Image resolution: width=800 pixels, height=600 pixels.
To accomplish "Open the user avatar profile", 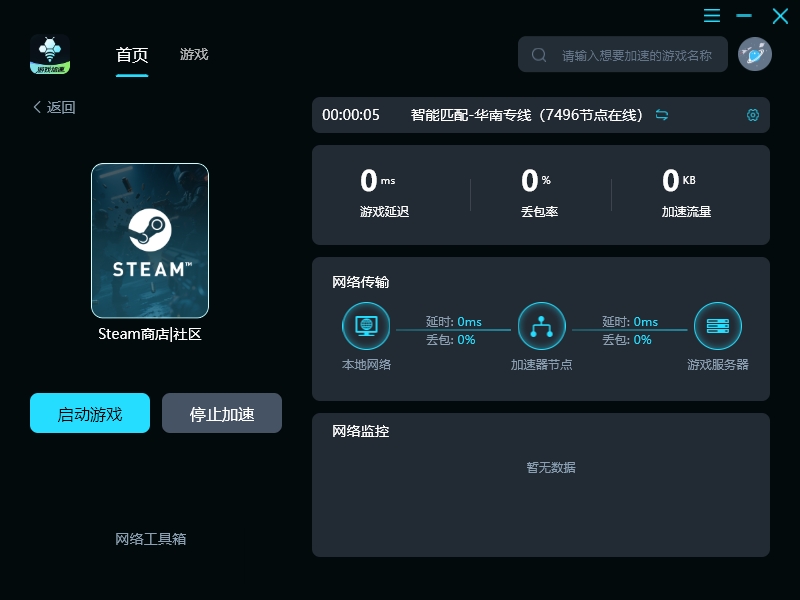I will click(755, 54).
